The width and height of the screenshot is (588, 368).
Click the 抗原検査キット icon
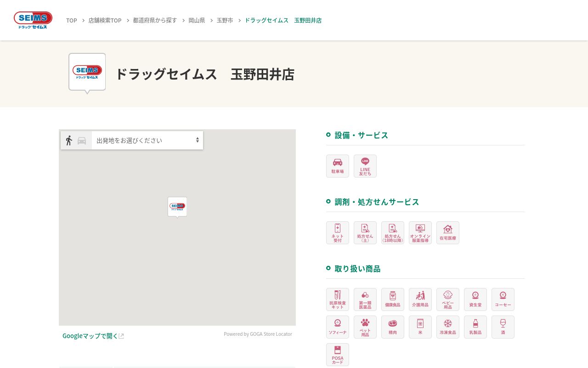(338, 299)
